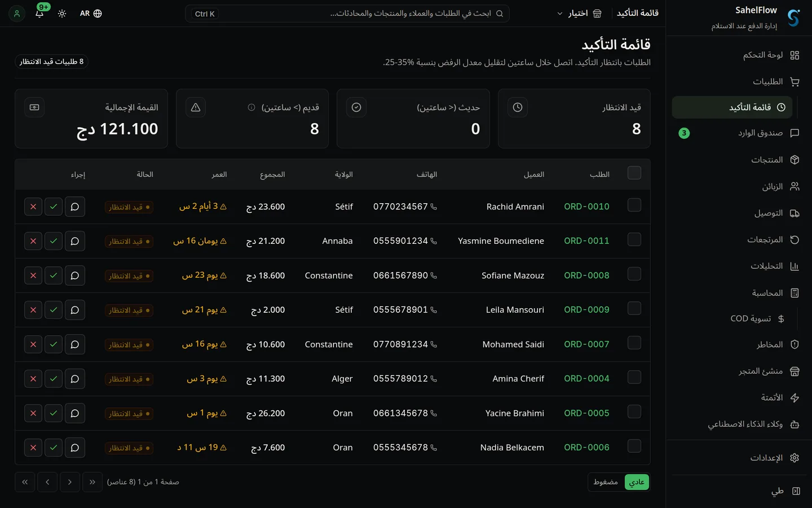Confirm Yacine Brahimi order ORD-0005

pyautogui.click(x=54, y=413)
